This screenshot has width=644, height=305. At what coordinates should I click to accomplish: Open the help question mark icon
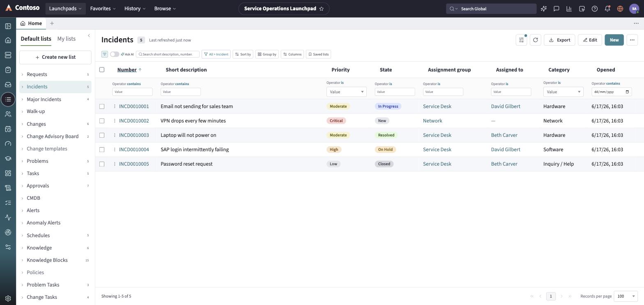[595, 9]
